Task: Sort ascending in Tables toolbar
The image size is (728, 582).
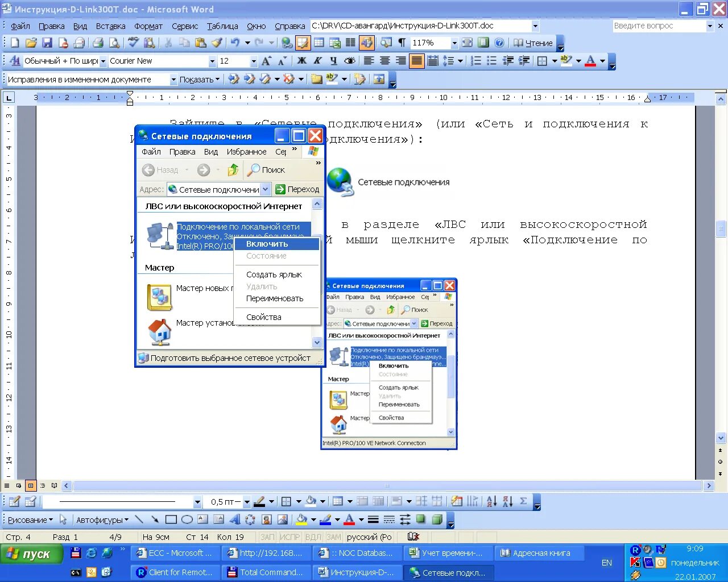Action: (492, 501)
